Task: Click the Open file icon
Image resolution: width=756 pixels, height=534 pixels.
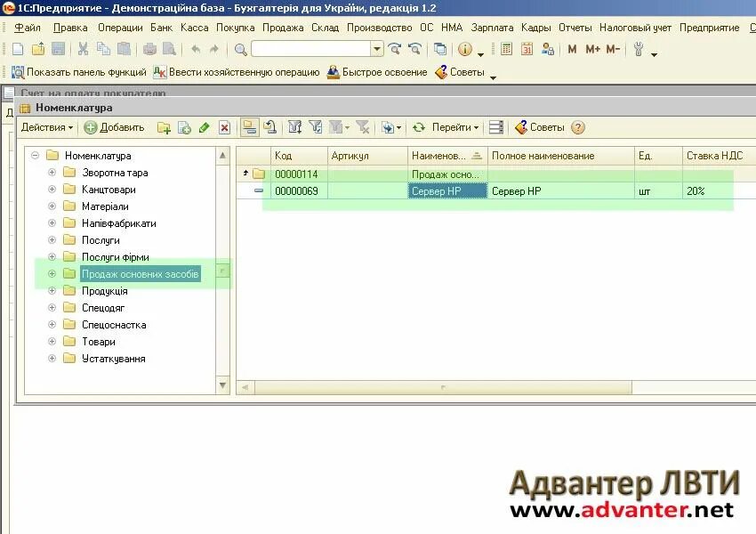Action: 38,49
